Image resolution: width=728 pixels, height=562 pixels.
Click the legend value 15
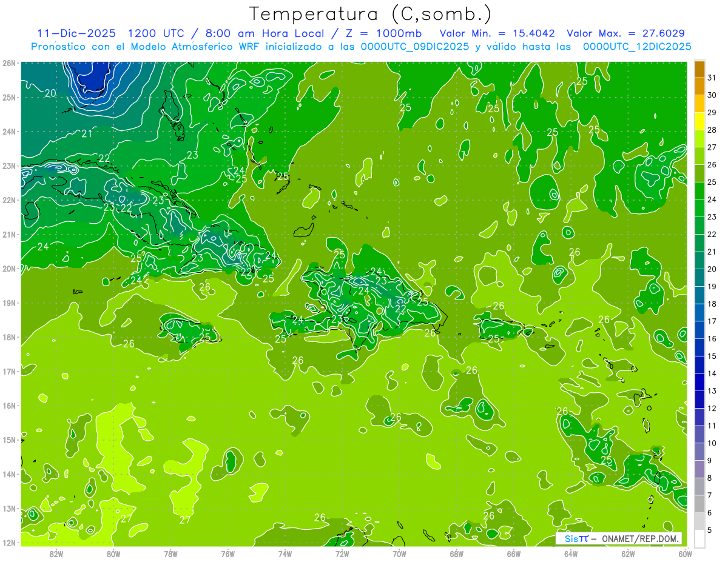(712, 356)
